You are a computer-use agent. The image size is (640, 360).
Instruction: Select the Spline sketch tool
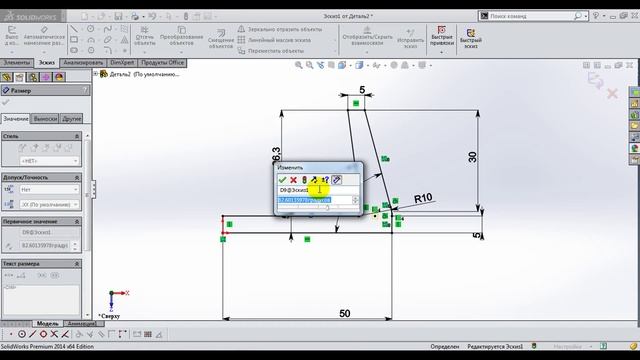point(107,29)
